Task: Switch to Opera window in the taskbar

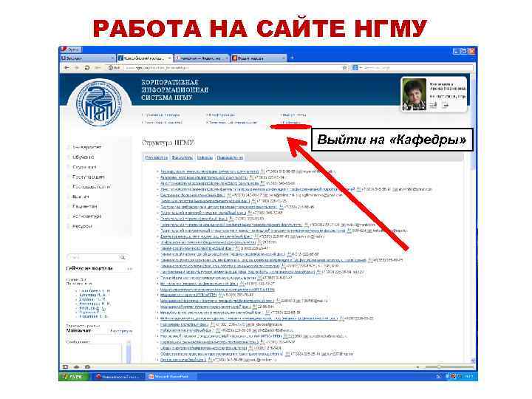Action: pos(117,376)
